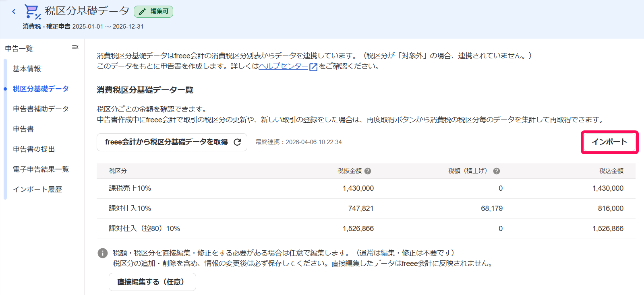This screenshot has width=644, height=295.
Task: Click the 消費税区分基礎データ一覧 heading
Action: tap(145, 90)
